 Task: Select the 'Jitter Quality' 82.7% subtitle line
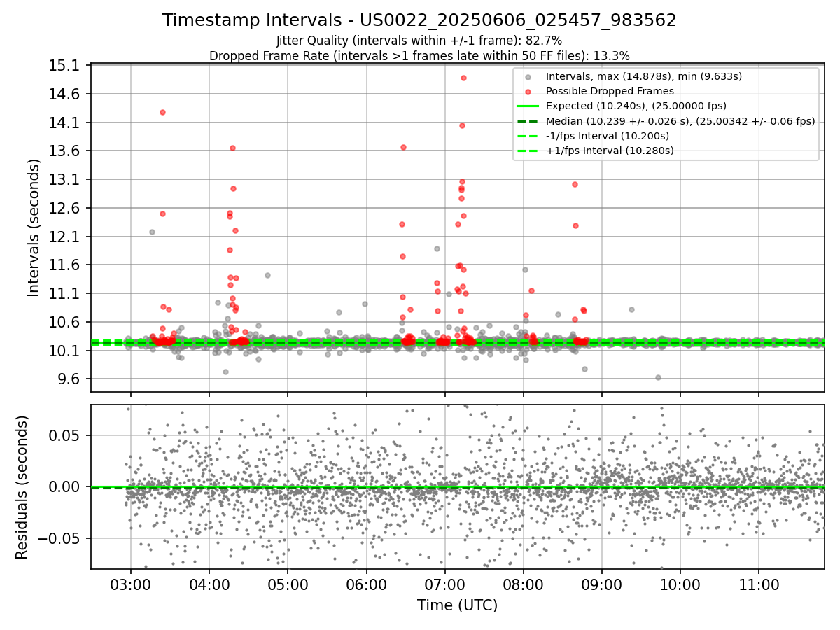[419, 41]
